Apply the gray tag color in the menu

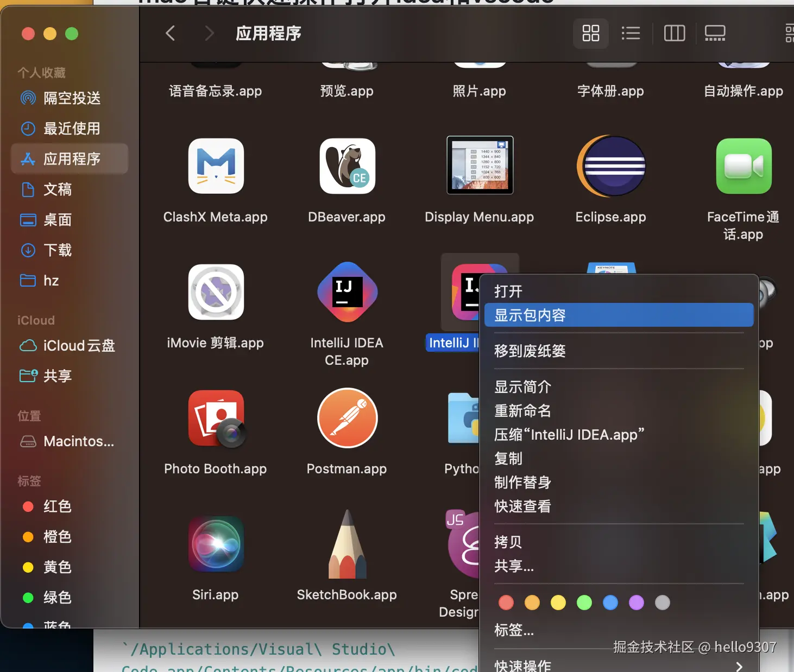point(663,603)
